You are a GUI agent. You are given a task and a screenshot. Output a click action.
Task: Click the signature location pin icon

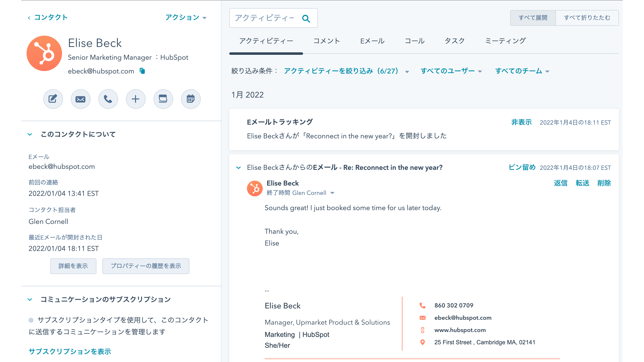tap(423, 342)
